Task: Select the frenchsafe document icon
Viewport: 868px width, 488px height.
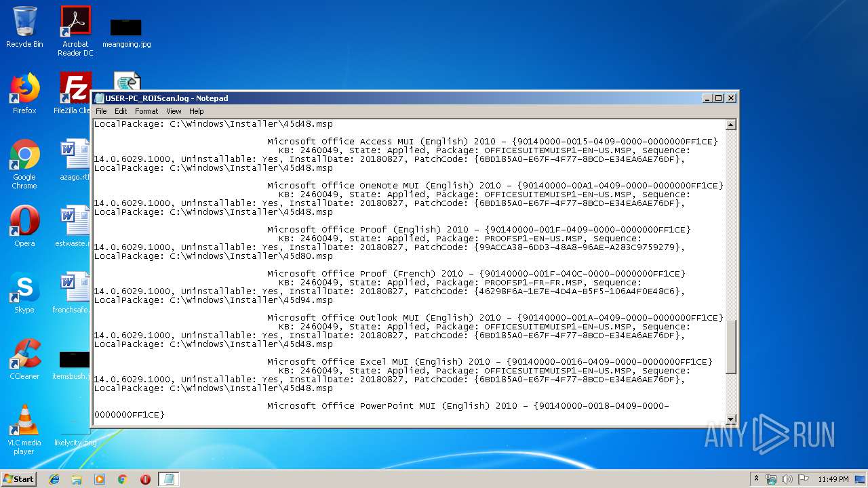Action: coord(72,293)
